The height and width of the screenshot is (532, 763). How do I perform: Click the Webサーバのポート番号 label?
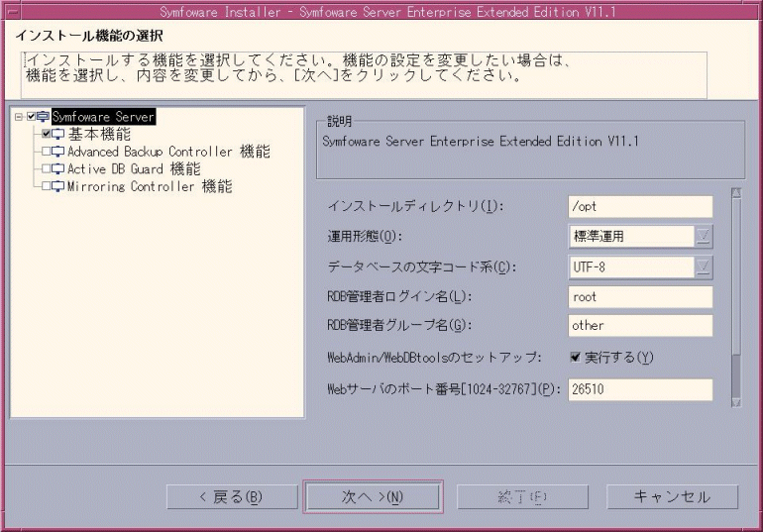[444, 389]
